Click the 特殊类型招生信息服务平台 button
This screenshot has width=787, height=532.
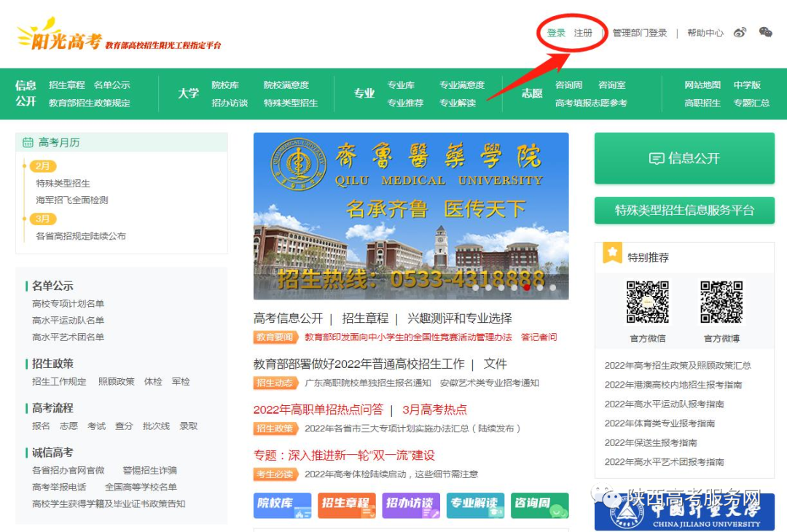pos(684,211)
